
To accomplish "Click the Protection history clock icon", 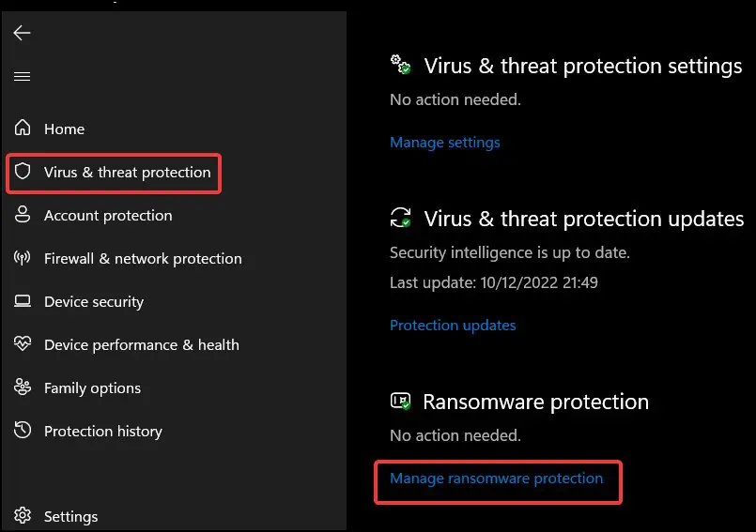I will pos(23,431).
